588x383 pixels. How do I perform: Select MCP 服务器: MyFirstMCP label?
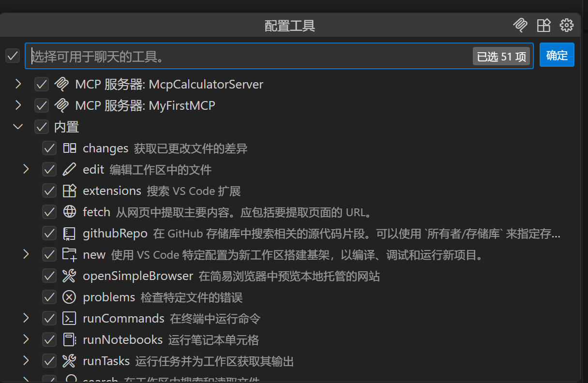point(145,105)
